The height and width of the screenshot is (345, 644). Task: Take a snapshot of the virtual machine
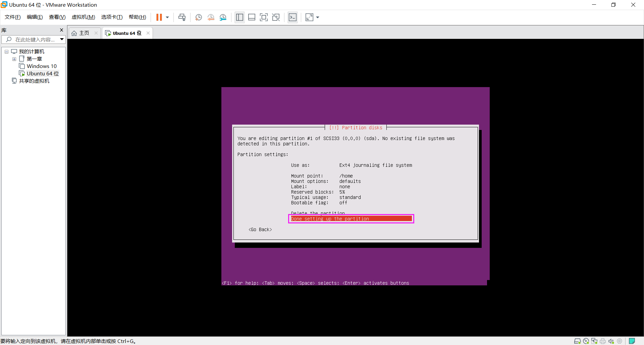click(x=199, y=17)
